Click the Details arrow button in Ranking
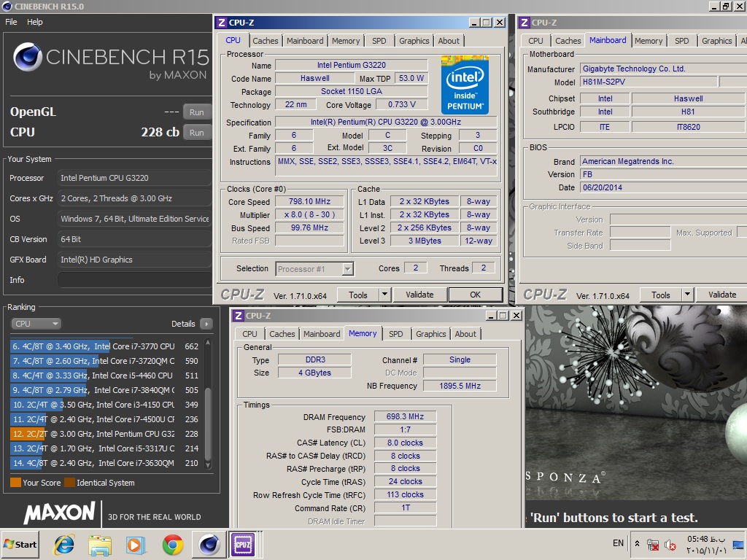 click(x=206, y=324)
